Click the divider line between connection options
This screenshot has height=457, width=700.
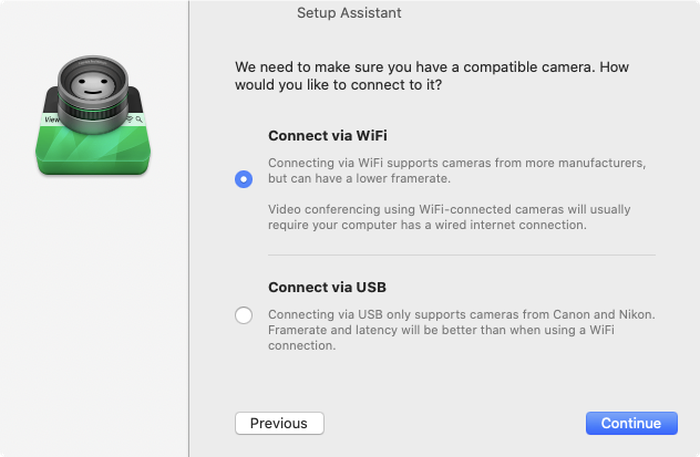(462, 255)
